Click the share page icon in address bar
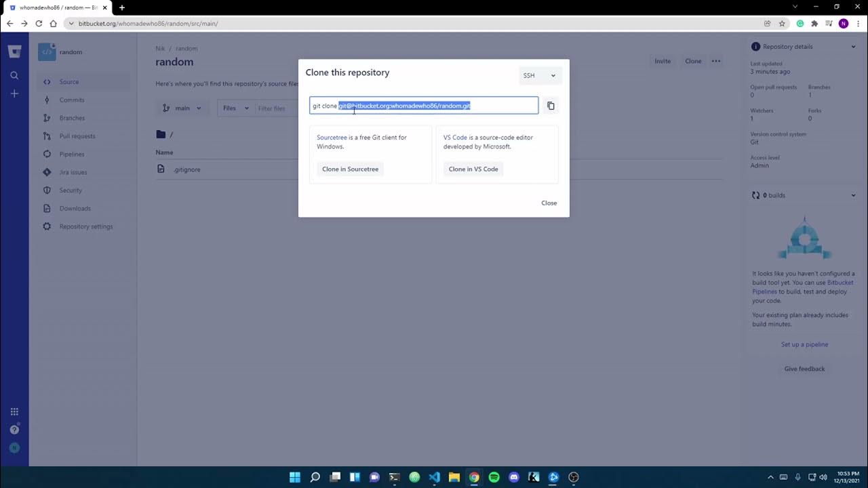 pos(768,23)
